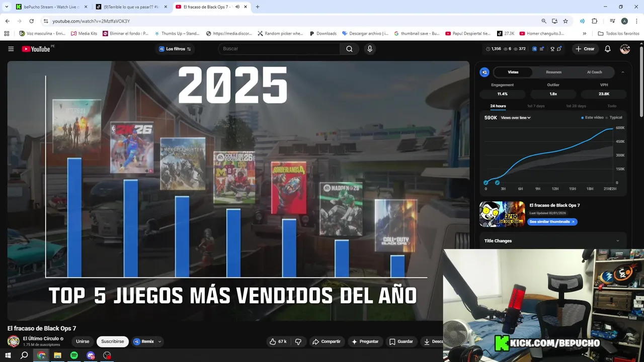This screenshot has height=362, width=644.
Task: Open the account avatar menu
Action: click(625, 49)
